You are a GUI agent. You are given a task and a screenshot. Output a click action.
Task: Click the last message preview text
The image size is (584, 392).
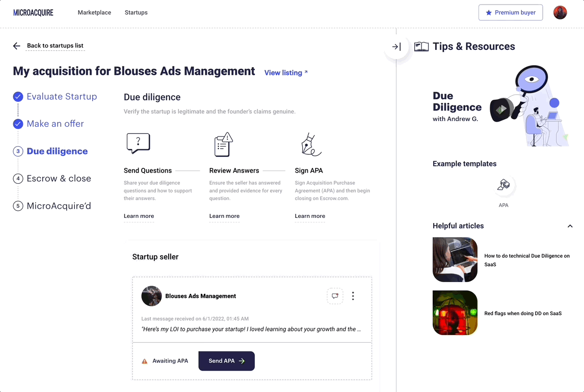(251, 329)
